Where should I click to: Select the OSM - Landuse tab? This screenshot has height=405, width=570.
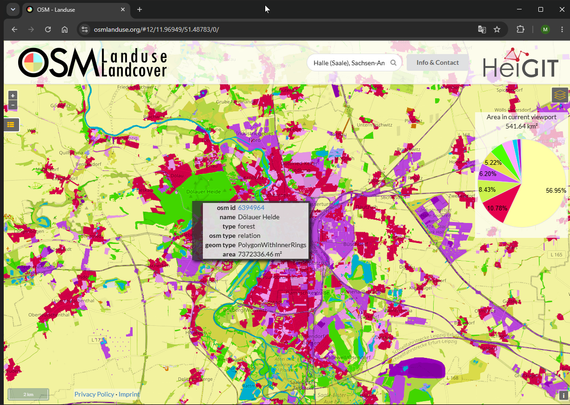[x=76, y=9]
